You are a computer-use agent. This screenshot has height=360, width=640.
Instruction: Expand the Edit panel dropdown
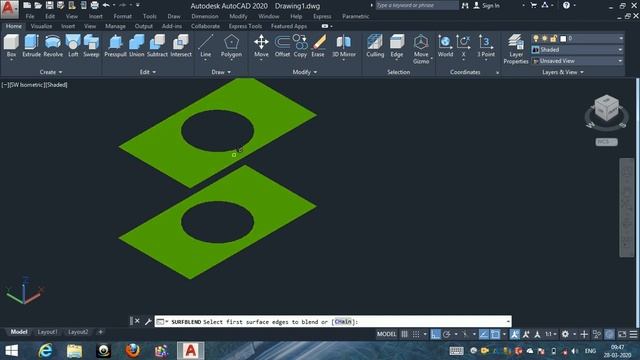coord(148,72)
